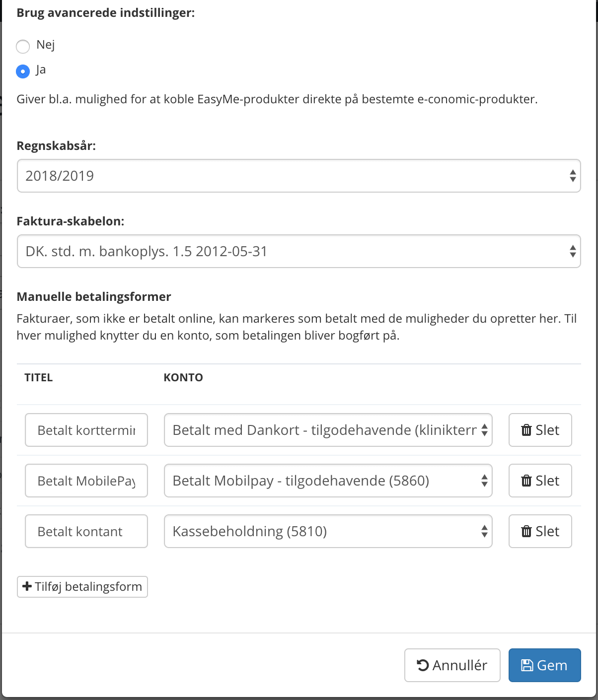Click the plus icon on Tilføj betalingsform

26,587
